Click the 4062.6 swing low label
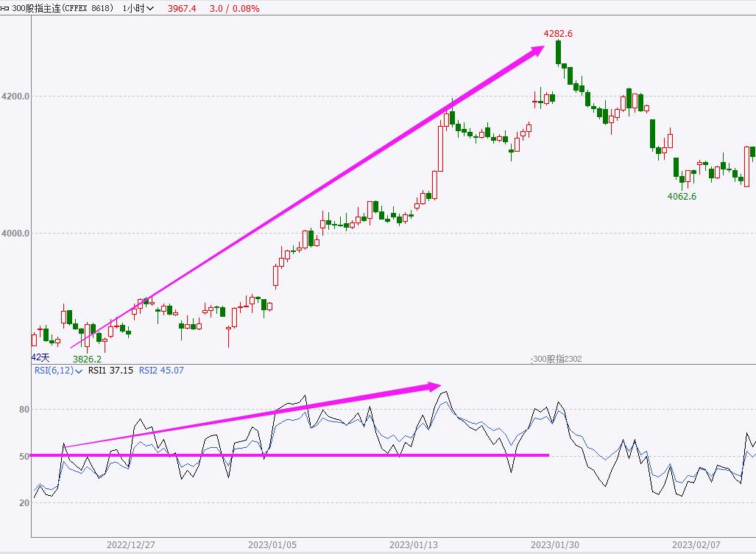This screenshot has height=554, width=756. (x=682, y=197)
